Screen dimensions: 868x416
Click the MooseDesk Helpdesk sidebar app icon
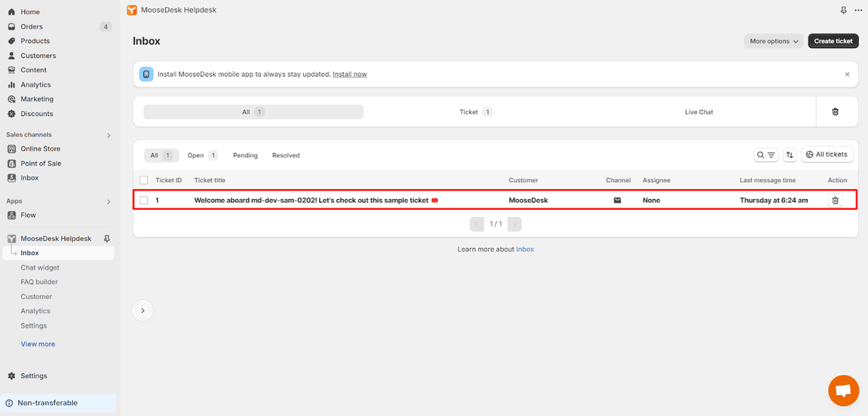coord(12,239)
